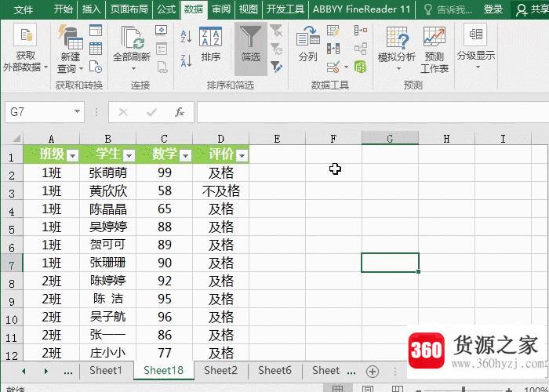Expand the 全部刷新 dropdown arrow
This screenshot has height=392, width=549.
coord(133,69)
